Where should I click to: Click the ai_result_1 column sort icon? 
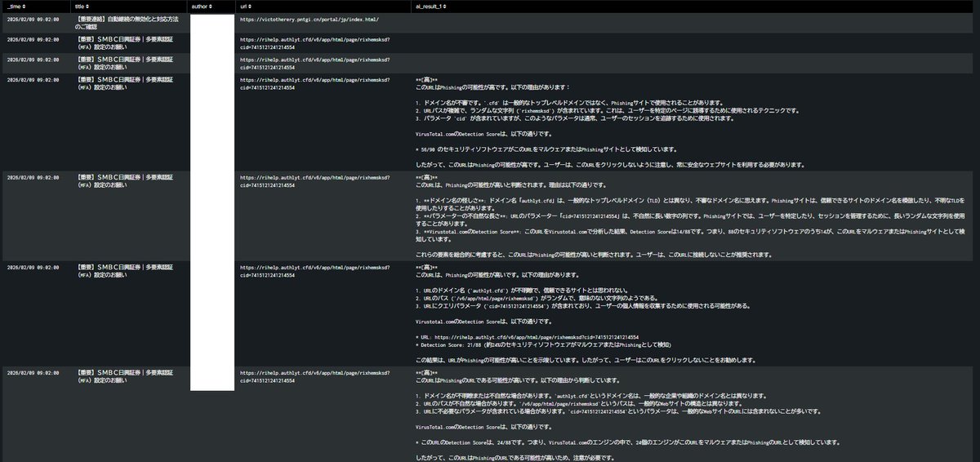[x=445, y=7]
